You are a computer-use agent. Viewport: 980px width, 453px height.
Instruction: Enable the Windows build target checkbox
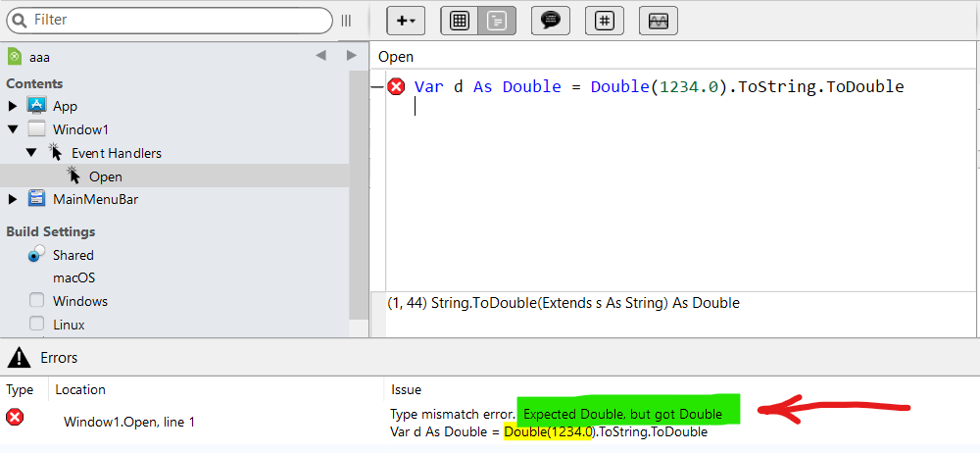(x=36, y=301)
